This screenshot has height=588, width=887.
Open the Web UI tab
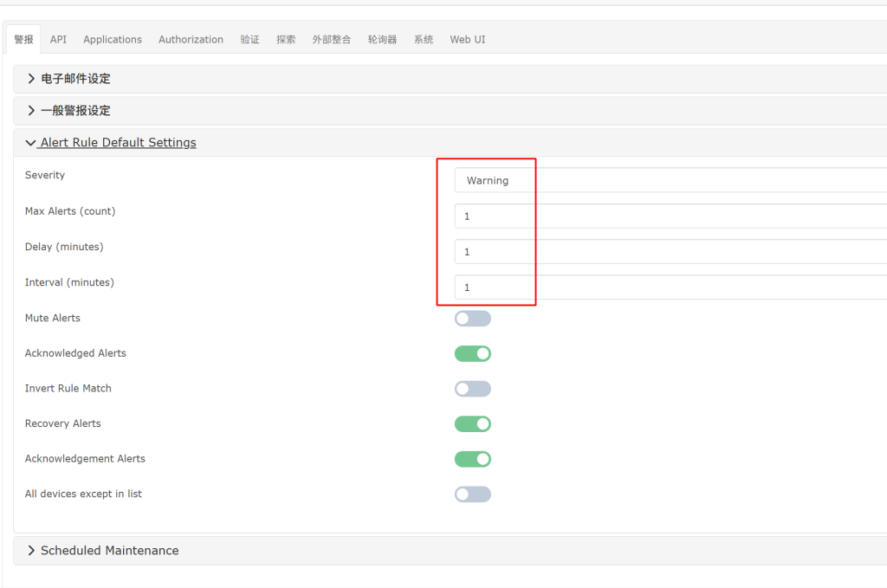pyautogui.click(x=467, y=40)
